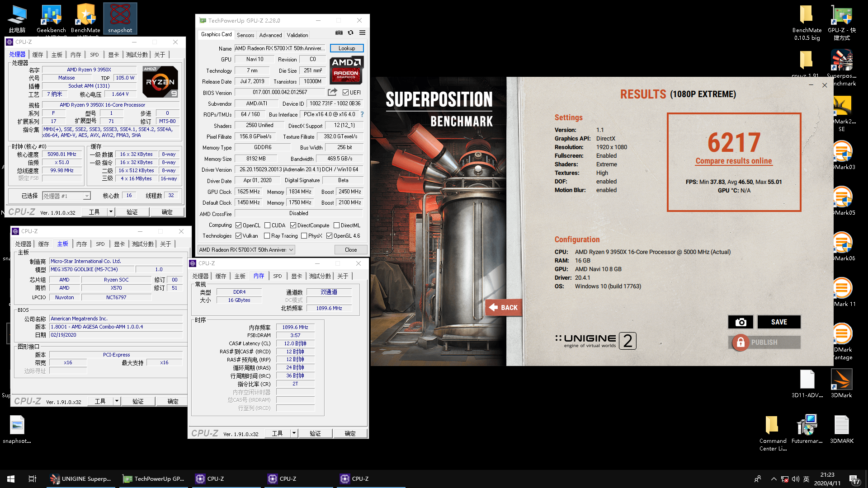Click Bus Interface question mark icon
The width and height of the screenshot is (868, 488).
362,114
